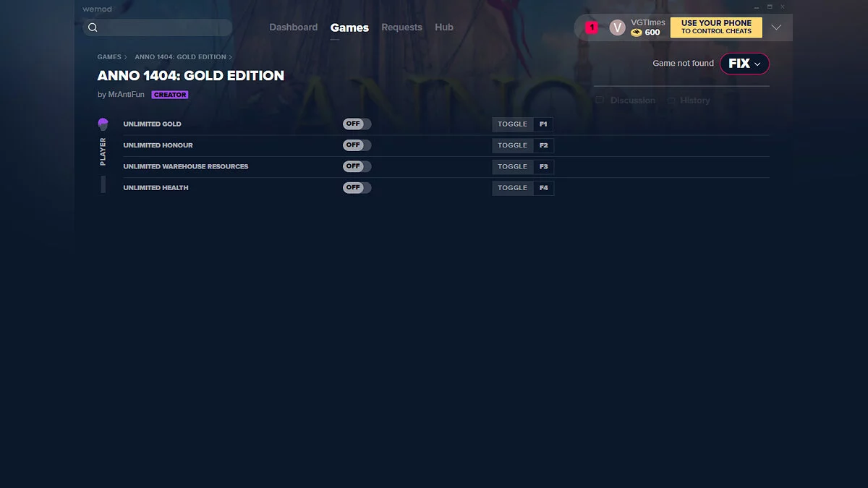This screenshot has width=868, height=488.
Task: Click the WeMod logo in the titlebar
Action: pyautogui.click(x=97, y=9)
